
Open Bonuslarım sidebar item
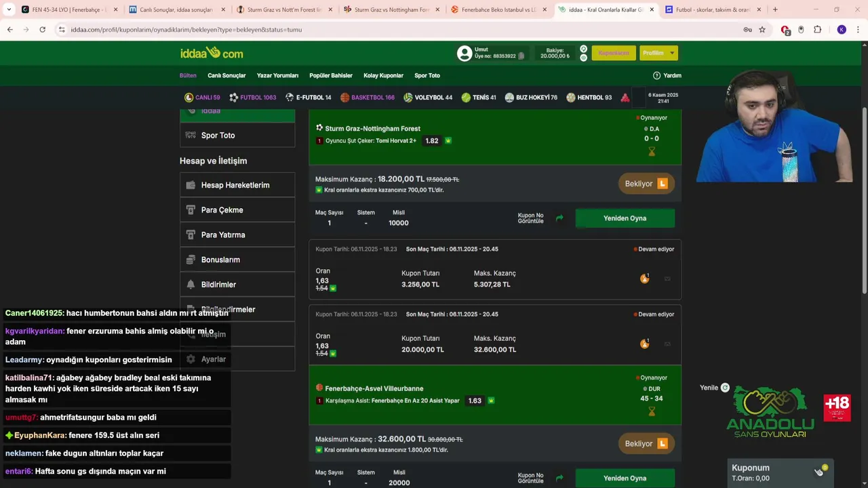[x=237, y=260]
